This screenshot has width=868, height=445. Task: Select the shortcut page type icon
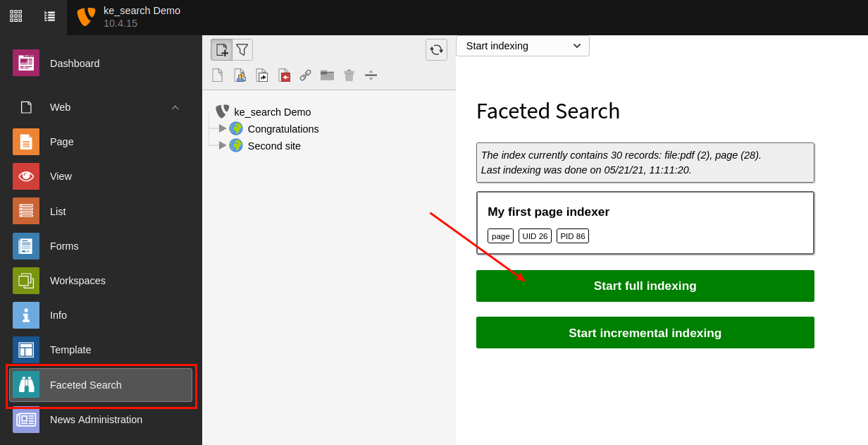tap(261, 75)
